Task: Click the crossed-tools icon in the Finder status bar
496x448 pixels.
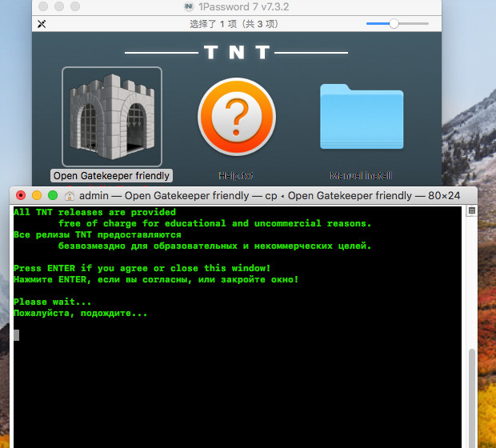Action: click(x=42, y=24)
